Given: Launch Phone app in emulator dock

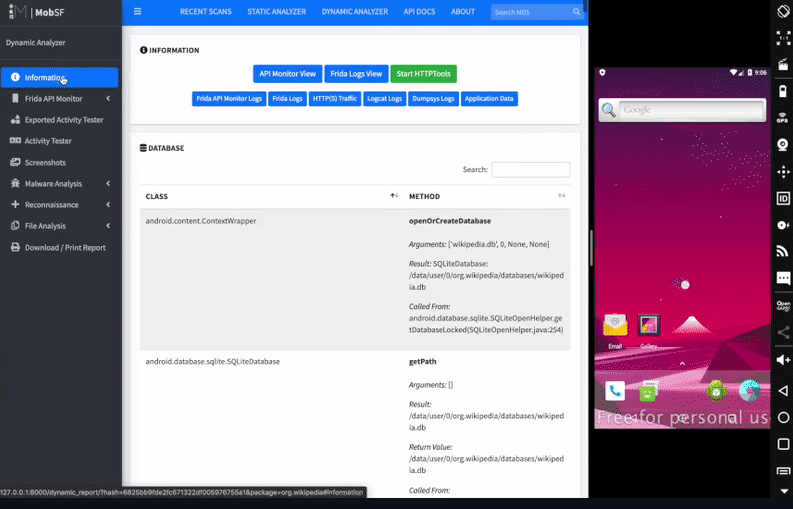Looking at the screenshot, I should click(x=615, y=391).
